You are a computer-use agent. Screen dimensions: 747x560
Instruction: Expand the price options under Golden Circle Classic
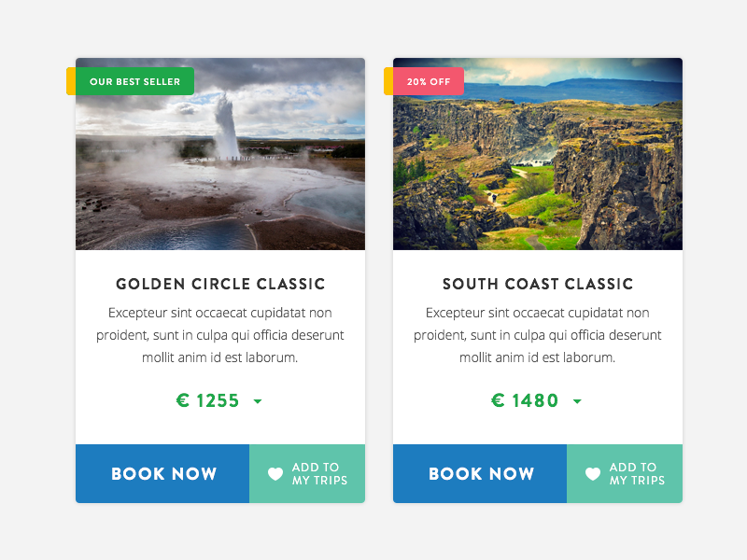[x=258, y=401]
